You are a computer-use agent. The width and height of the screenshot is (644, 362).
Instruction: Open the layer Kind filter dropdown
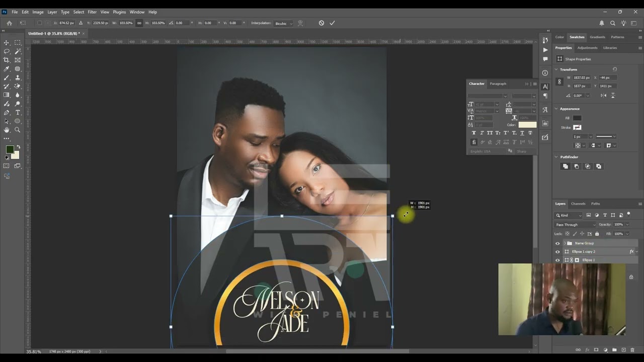(569, 215)
